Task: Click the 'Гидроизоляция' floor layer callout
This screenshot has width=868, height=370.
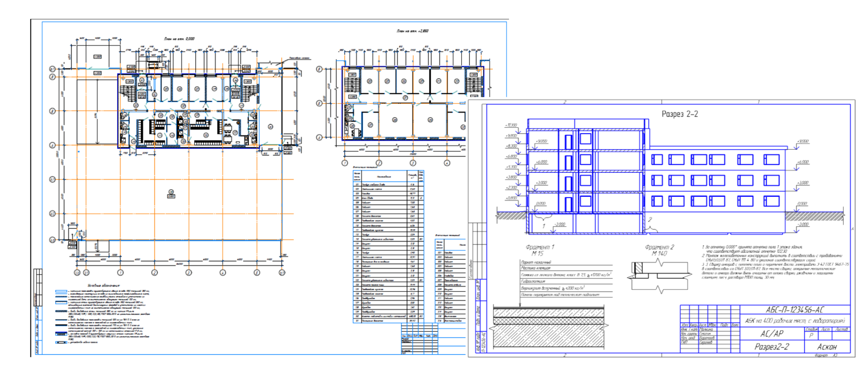Action: click(533, 281)
